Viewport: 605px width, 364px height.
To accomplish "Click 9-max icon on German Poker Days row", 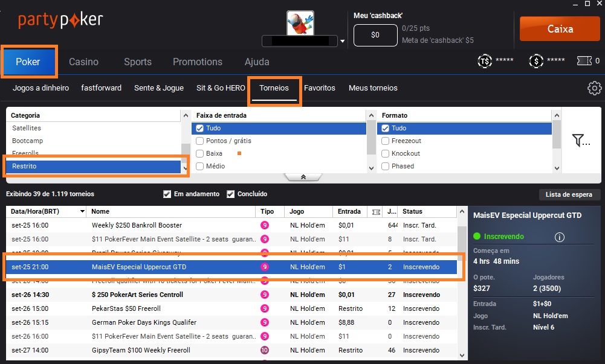I will coord(265,322).
